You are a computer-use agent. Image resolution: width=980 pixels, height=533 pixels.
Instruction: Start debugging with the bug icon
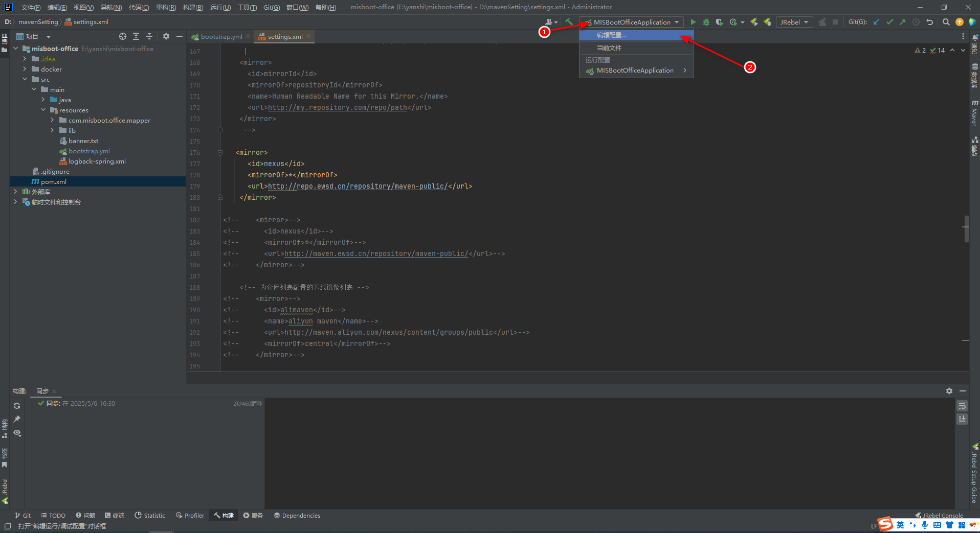pyautogui.click(x=706, y=22)
